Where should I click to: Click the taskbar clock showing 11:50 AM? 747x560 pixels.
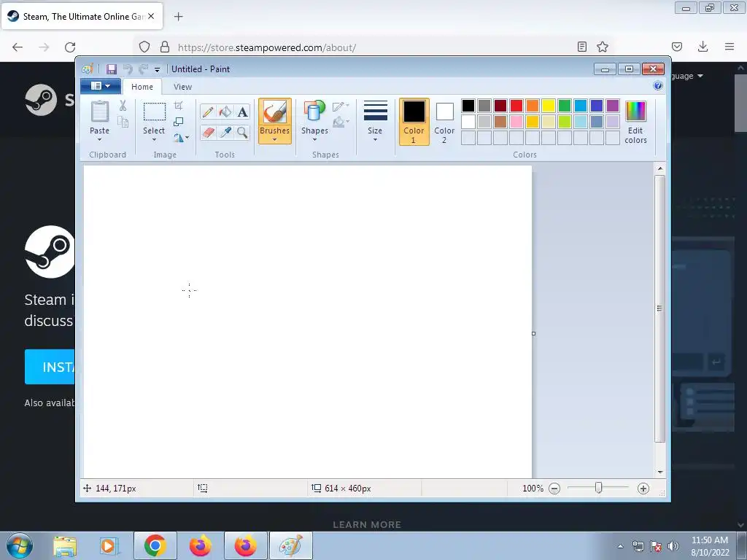tap(710, 546)
